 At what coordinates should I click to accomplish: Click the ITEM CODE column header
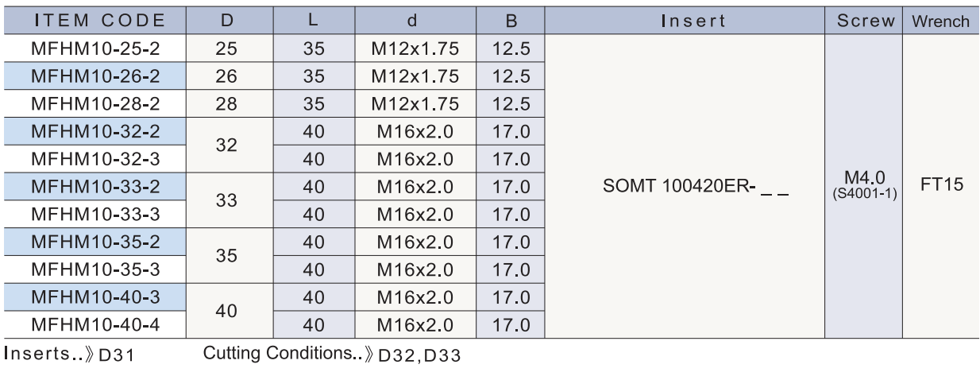(94, 21)
